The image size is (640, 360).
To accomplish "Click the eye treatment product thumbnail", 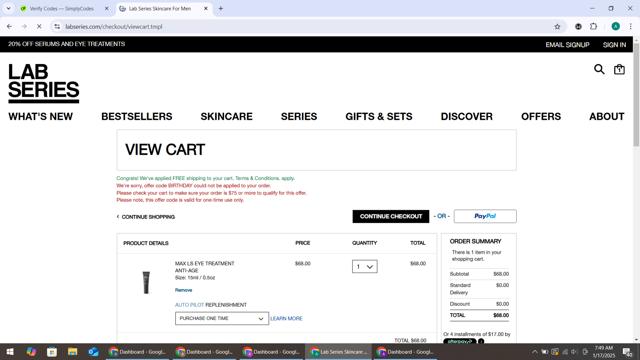I will coord(146,282).
